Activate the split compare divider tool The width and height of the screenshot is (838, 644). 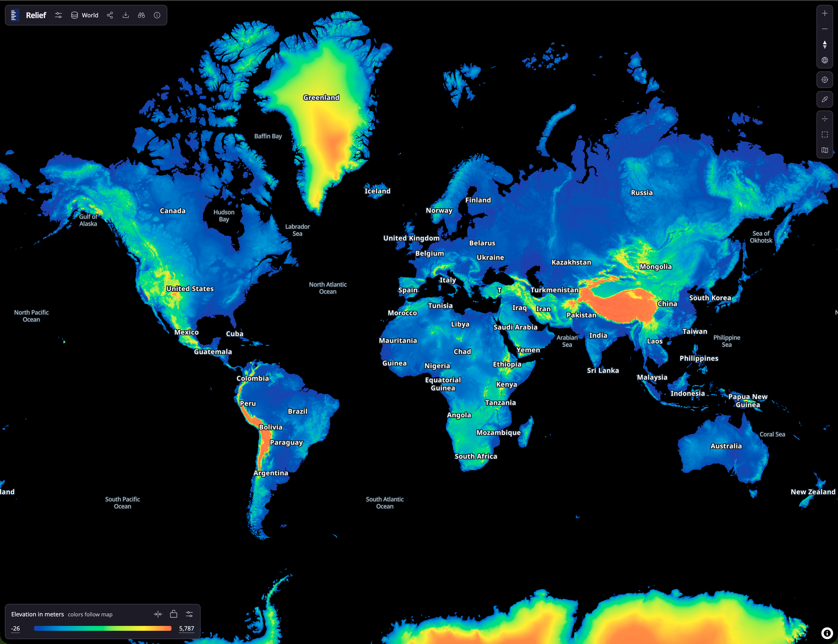[825, 119]
